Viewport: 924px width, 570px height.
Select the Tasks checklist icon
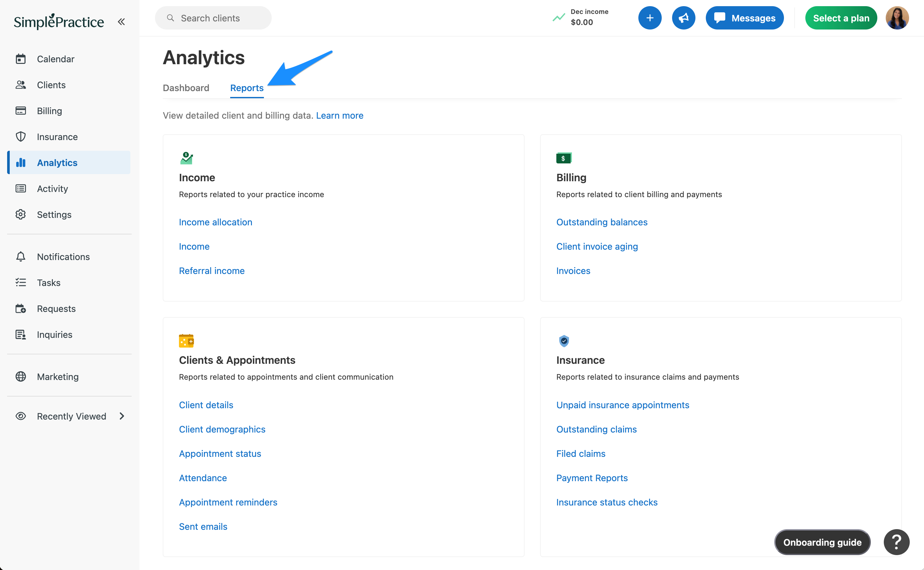pyautogui.click(x=21, y=282)
